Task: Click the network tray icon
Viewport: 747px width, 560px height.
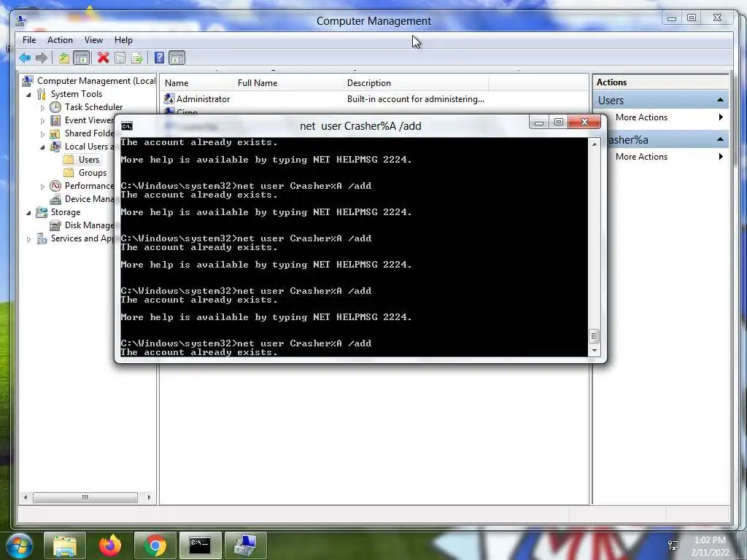Action: tap(673, 545)
